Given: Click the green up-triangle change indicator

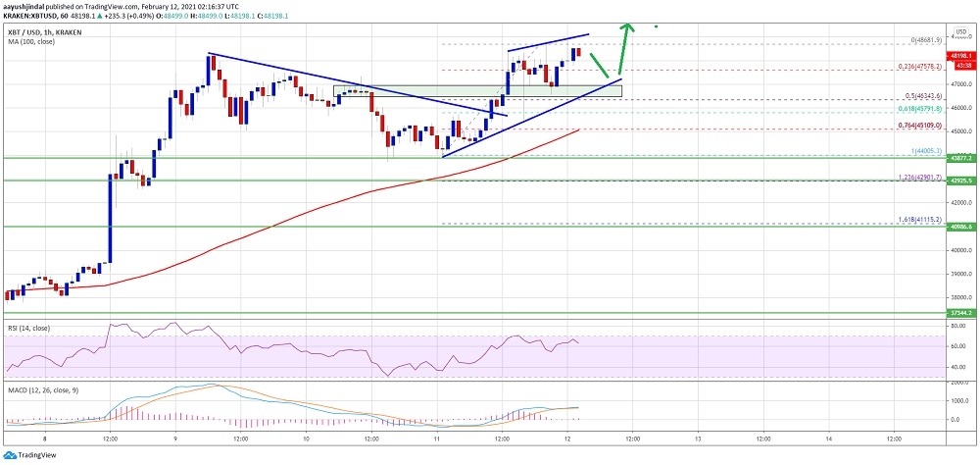Looking at the screenshot, I should click(99, 16).
